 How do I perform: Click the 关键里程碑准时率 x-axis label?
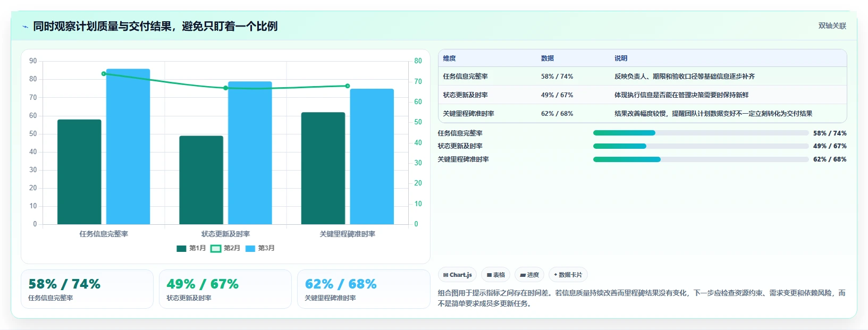[348, 234]
